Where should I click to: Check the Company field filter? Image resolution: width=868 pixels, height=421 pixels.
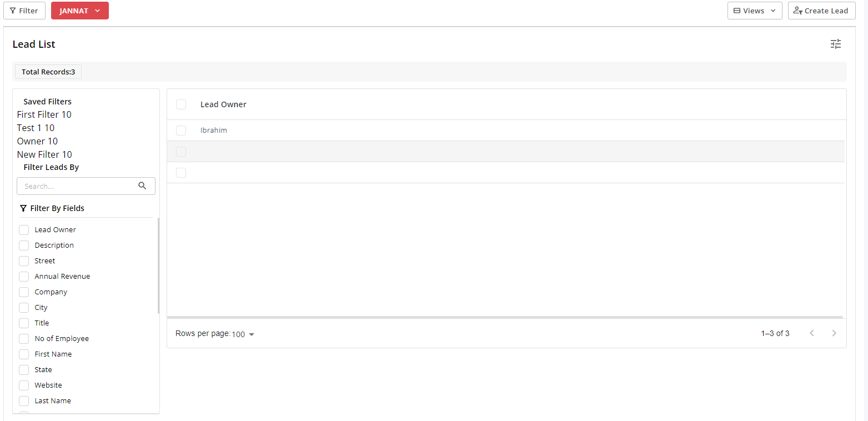click(24, 292)
